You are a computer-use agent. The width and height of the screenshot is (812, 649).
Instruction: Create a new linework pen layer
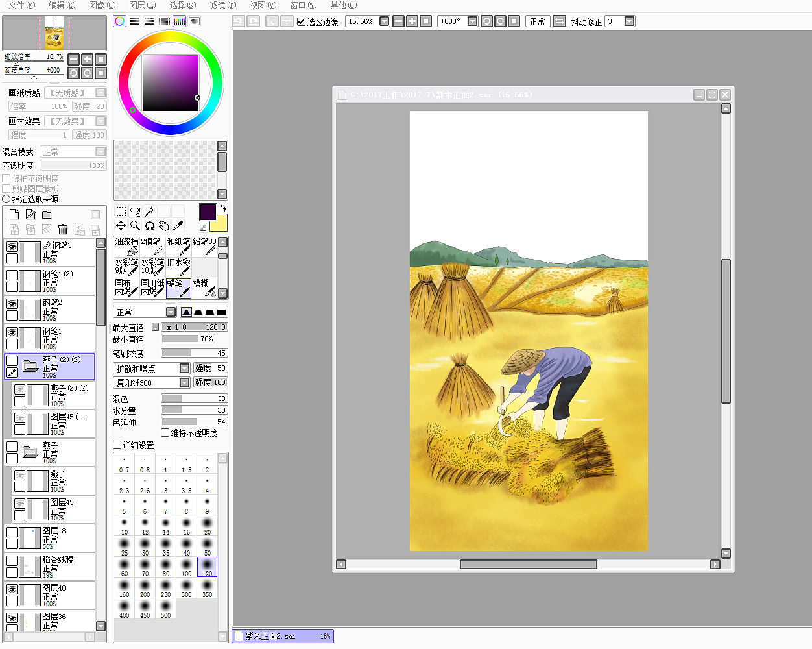(30, 215)
